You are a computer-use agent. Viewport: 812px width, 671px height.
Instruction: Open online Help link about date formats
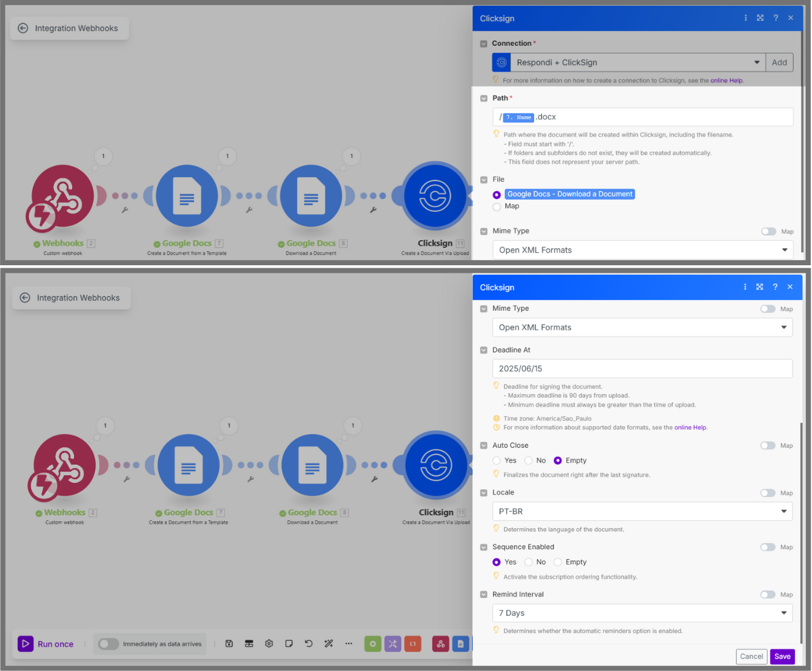(x=690, y=428)
